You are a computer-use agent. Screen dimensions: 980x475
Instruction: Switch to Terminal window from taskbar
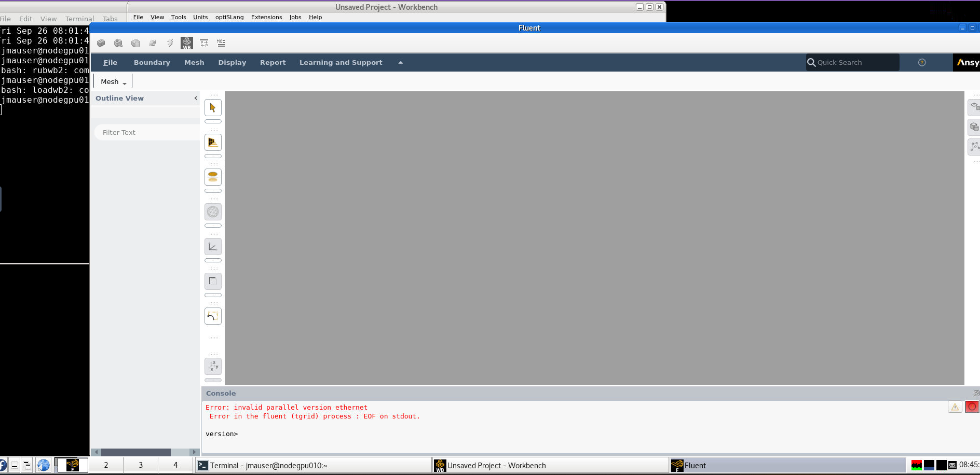tap(313, 465)
